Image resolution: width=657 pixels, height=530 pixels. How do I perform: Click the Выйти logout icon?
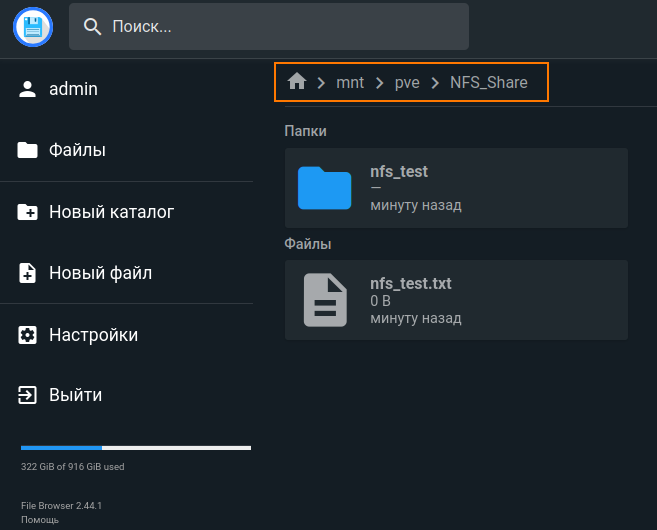click(x=28, y=396)
